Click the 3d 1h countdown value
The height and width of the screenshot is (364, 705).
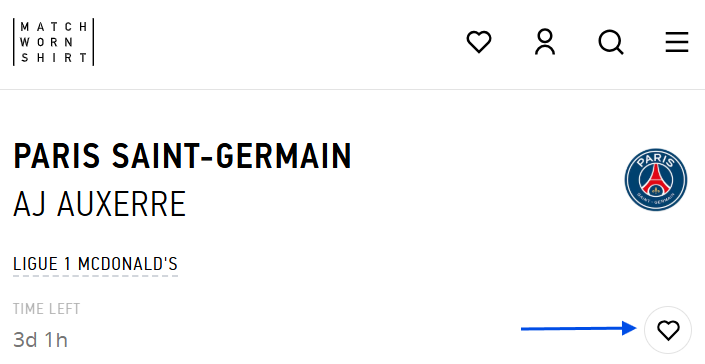pos(40,340)
